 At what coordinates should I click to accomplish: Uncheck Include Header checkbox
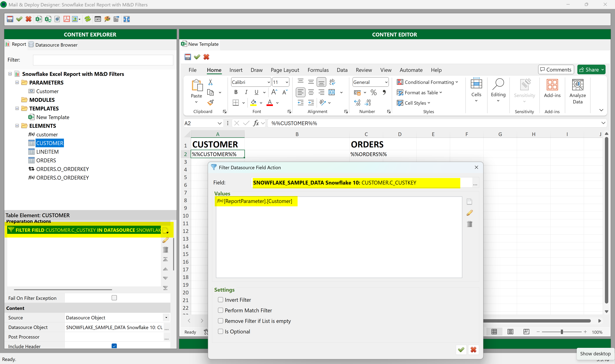(x=114, y=346)
